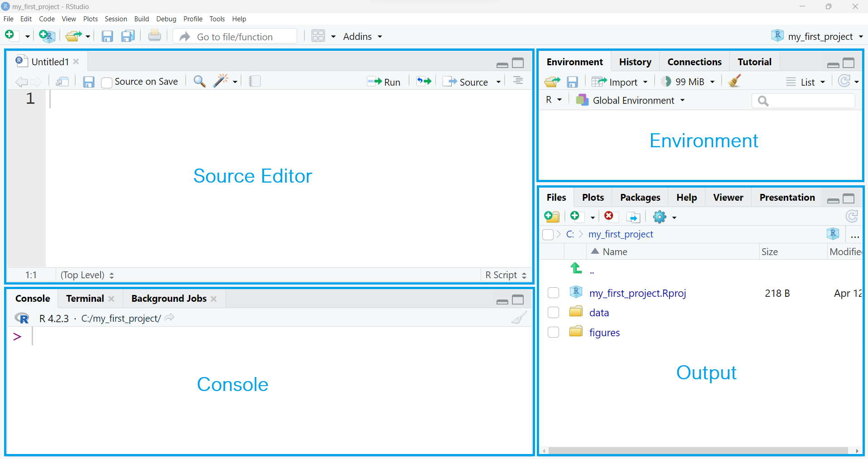View current working directory arrow in Console

[169, 318]
